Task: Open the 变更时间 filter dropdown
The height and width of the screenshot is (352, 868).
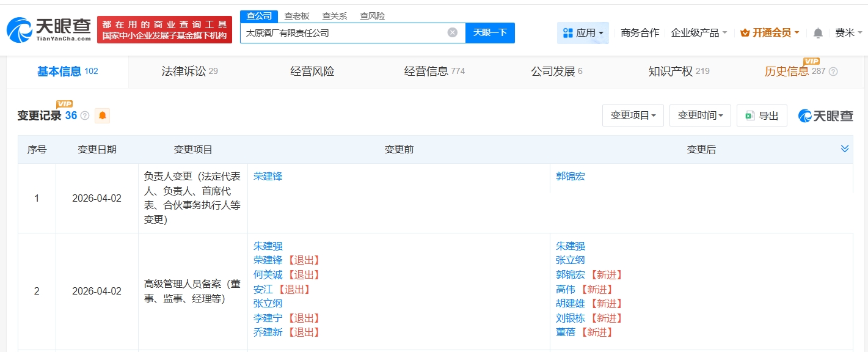Action: click(x=700, y=116)
